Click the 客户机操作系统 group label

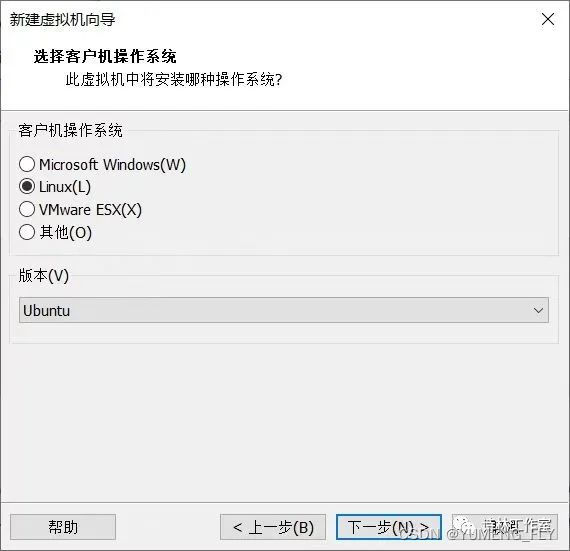(71, 130)
